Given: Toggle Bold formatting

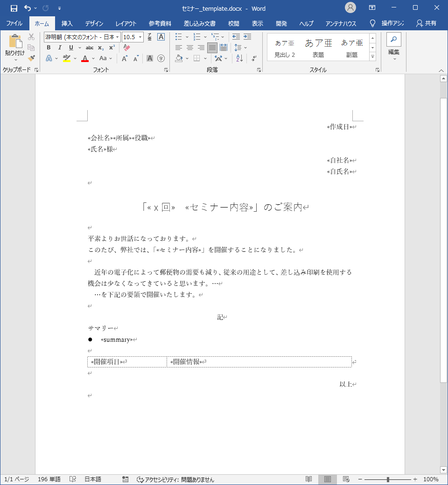Looking at the screenshot, I should [x=49, y=48].
